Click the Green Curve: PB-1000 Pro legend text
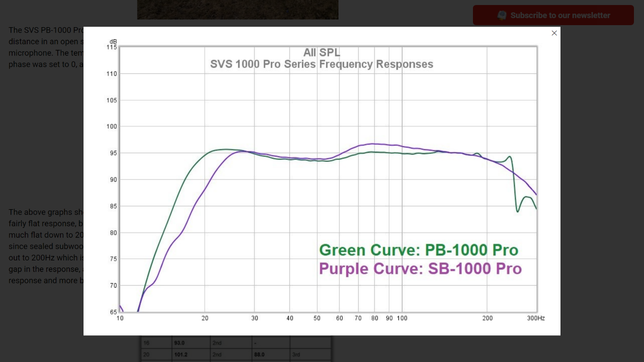Screen dimensions: 644x362 (419, 250)
